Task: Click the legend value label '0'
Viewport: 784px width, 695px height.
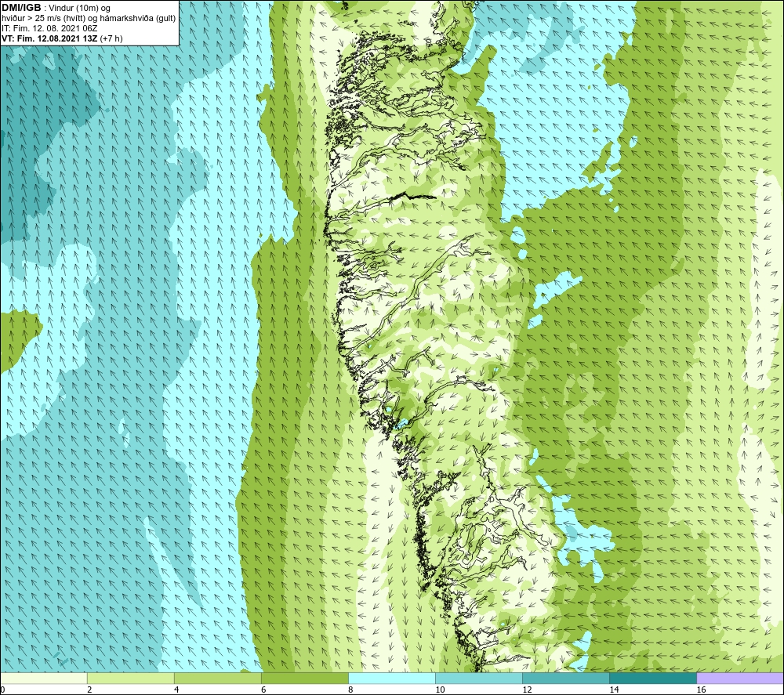Action: click(2, 690)
